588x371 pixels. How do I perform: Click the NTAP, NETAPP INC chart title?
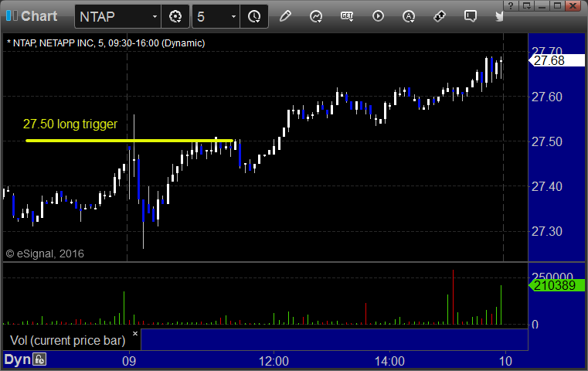pos(106,43)
